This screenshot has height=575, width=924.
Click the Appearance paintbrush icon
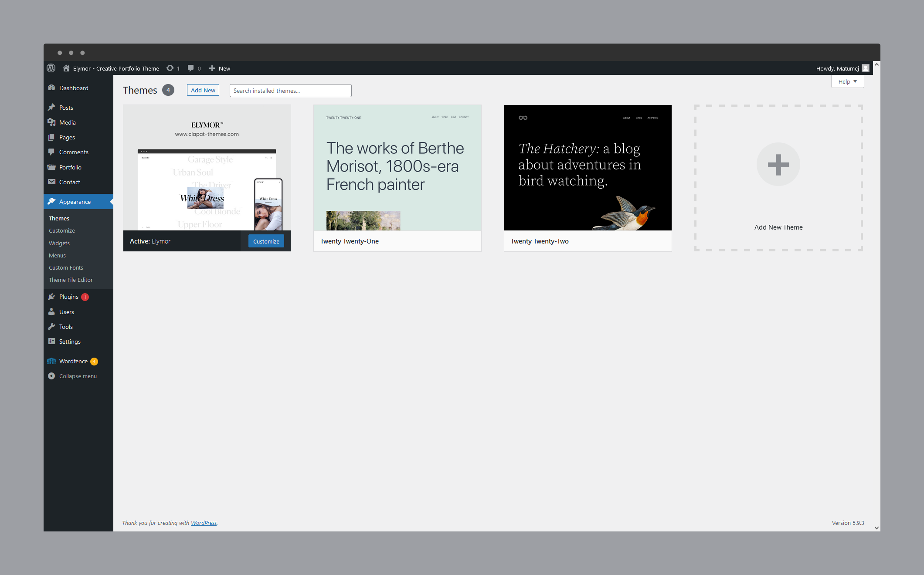51,201
